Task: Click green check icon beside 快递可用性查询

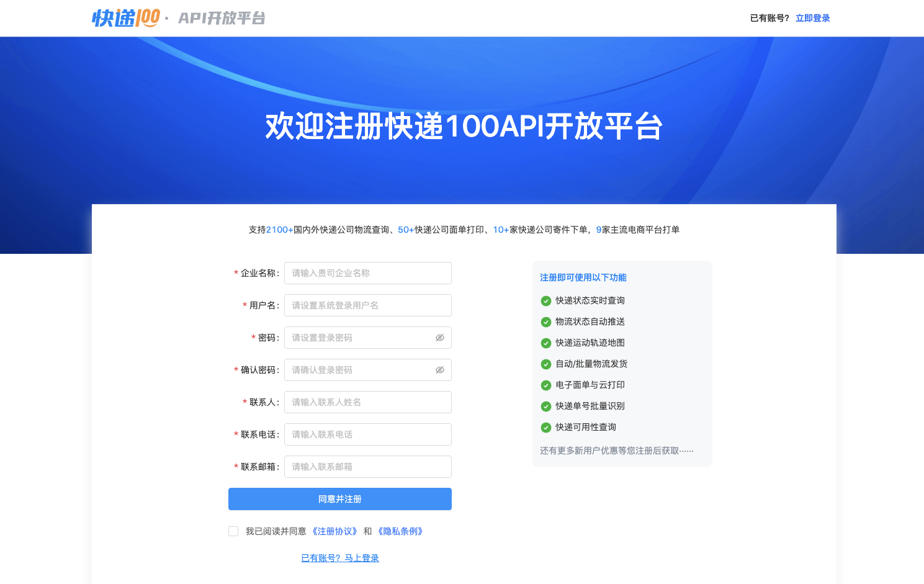Action: coord(546,428)
